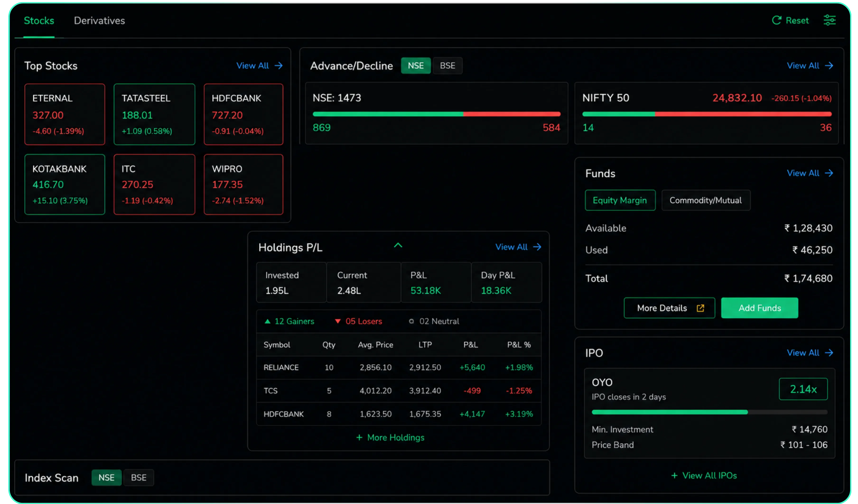Click the Neutral circle icon

(411, 321)
